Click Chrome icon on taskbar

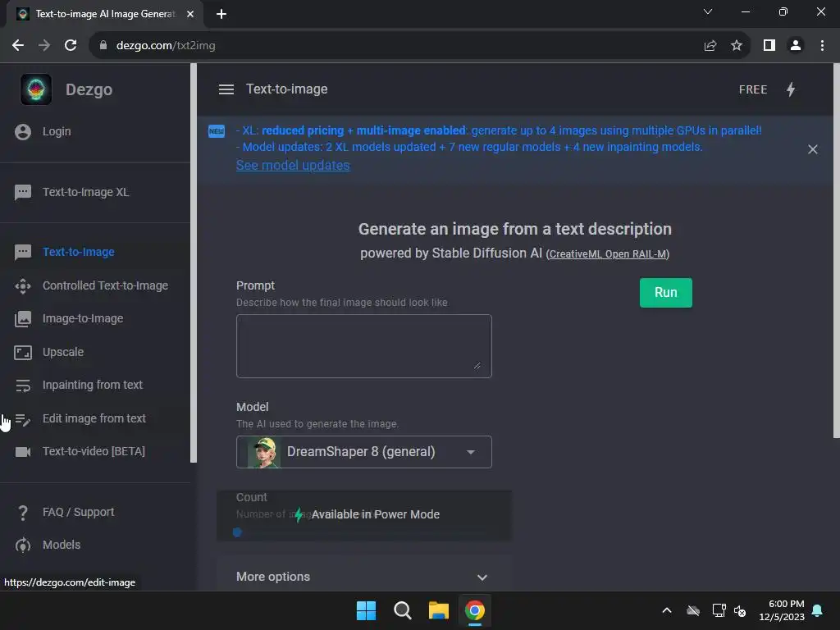pyautogui.click(x=475, y=610)
